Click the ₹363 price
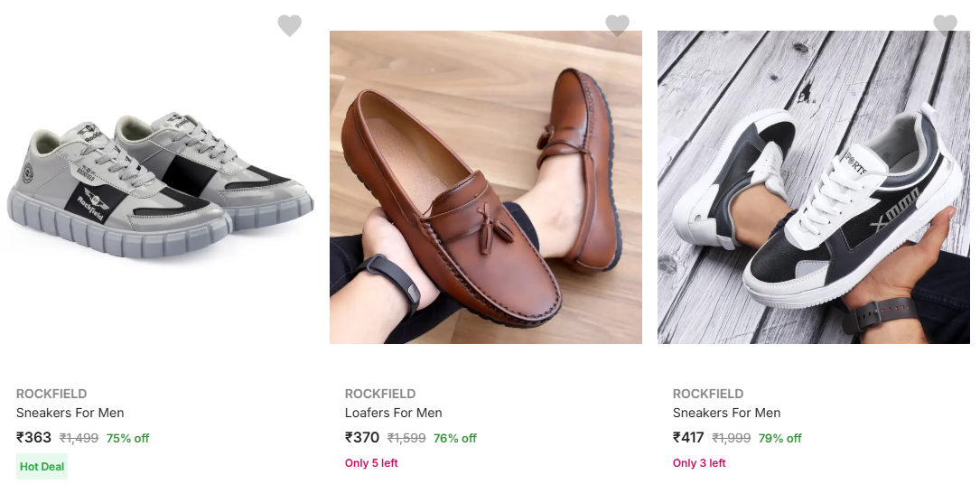The height and width of the screenshot is (493, 980). pos(34,438)
